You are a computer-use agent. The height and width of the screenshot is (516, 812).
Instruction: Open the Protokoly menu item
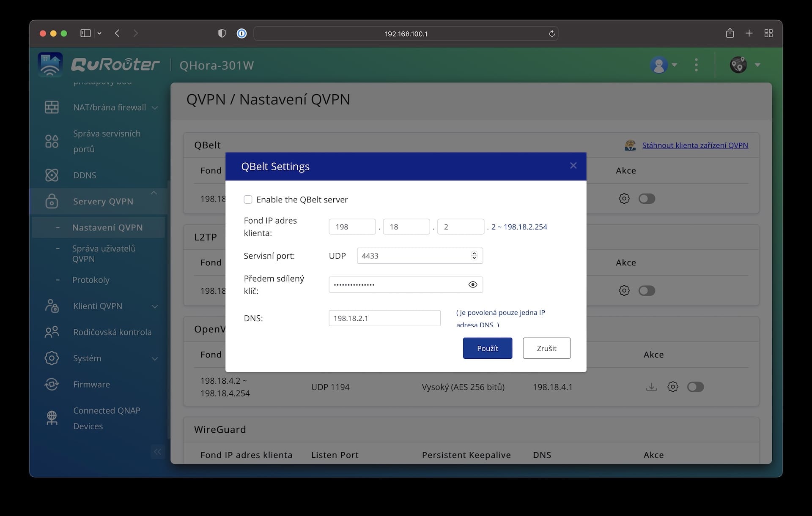click(x=91, y=280)
